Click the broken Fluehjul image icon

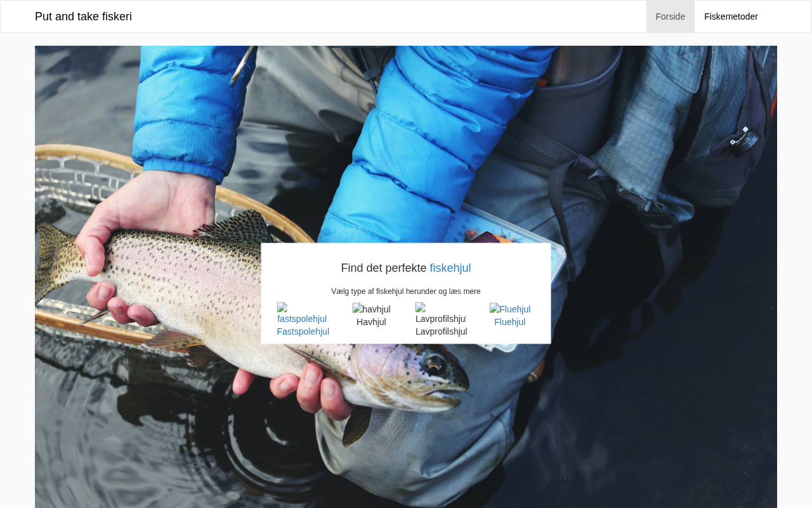click(510, 309)
